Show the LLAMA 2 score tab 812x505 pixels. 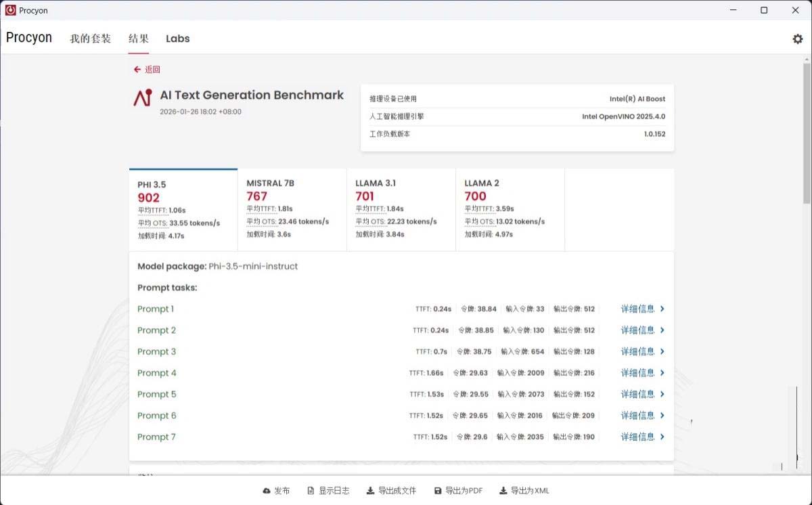tap(510, 210)
